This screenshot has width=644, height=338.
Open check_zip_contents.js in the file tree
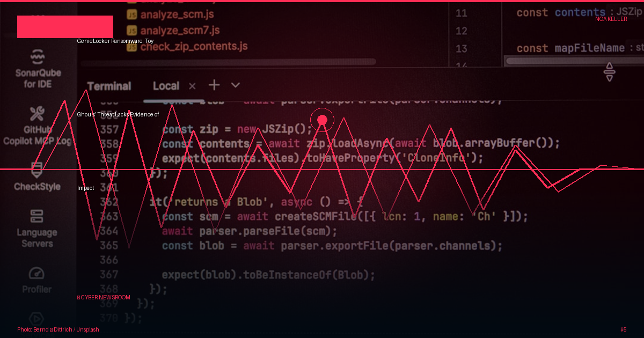(194, 47)
